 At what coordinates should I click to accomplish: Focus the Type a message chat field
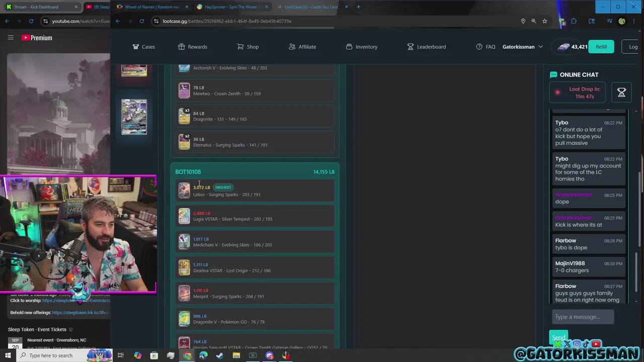click(583, 317)
